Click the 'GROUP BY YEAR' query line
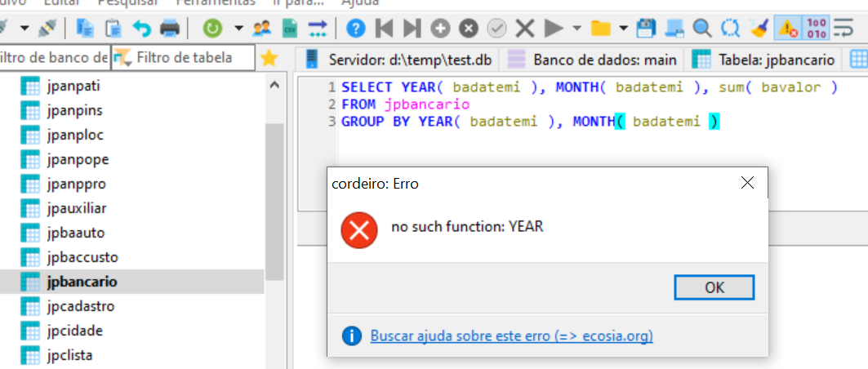Screen dimensions: 868x369 coord(530,121)
